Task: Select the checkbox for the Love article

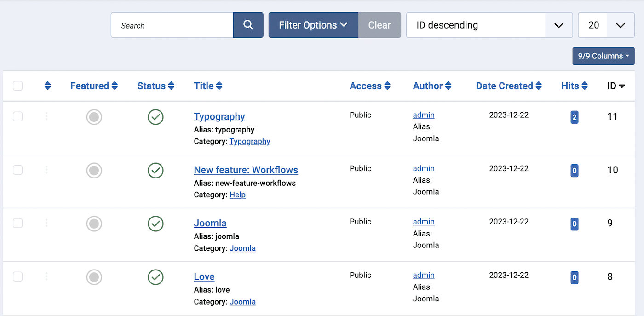Action: [17, 276]
